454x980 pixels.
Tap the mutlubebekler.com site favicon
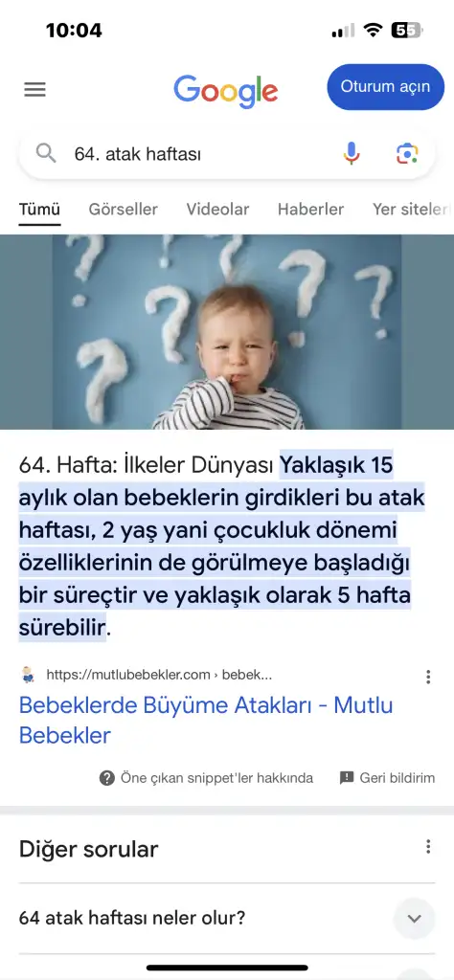pyautogui.click(x=28, y=675)
